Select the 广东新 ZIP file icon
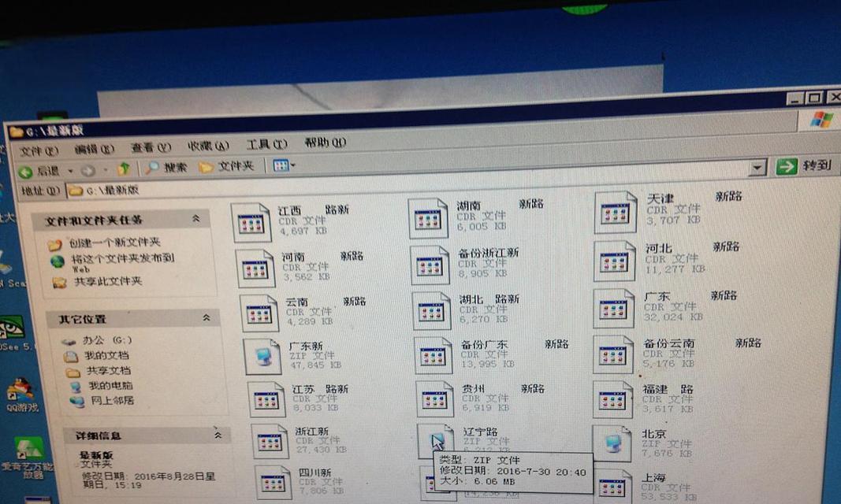 click(x=262, y=356)
